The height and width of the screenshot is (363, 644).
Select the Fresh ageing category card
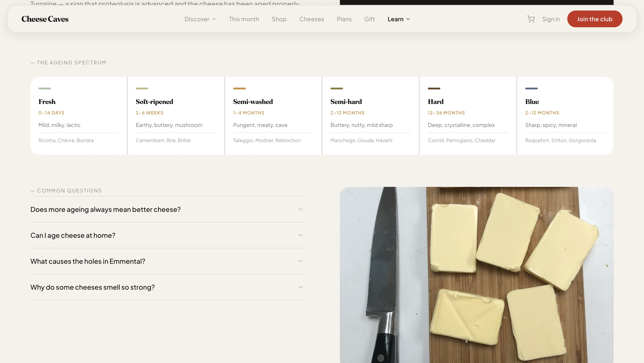[78, 115]
